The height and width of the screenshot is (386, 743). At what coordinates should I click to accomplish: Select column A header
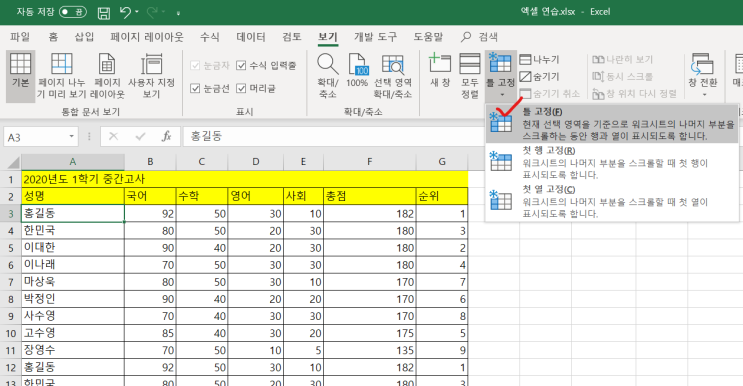(73, 162)
